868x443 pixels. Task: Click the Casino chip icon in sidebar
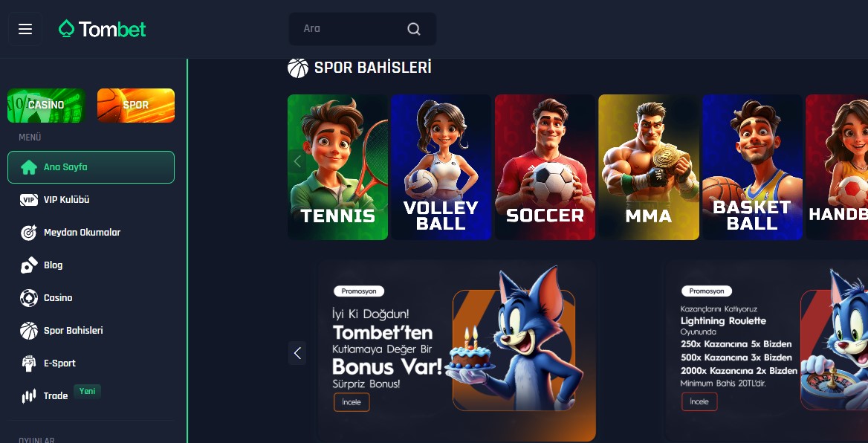click(29, 298)
